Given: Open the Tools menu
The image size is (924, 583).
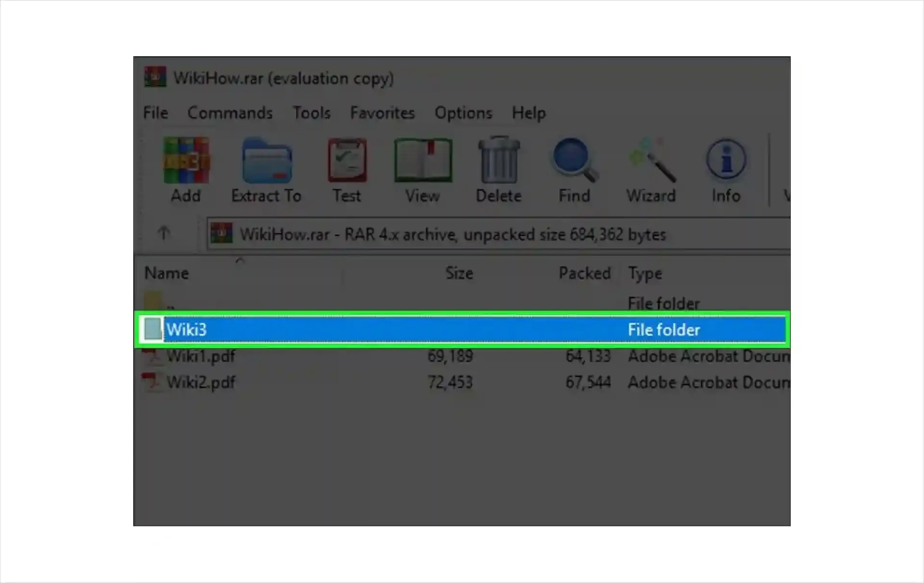Looking at the screenshot, I should (310, 112).
